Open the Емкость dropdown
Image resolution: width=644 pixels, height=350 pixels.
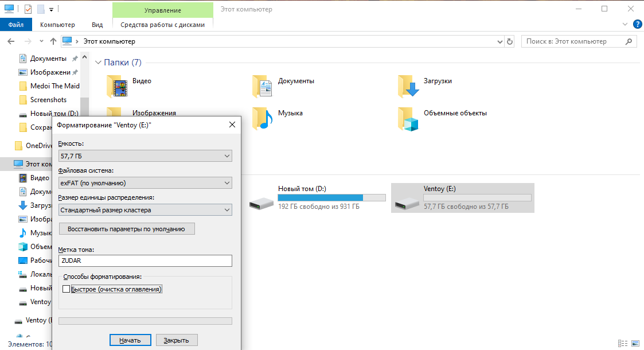click(x=145, y=155)
